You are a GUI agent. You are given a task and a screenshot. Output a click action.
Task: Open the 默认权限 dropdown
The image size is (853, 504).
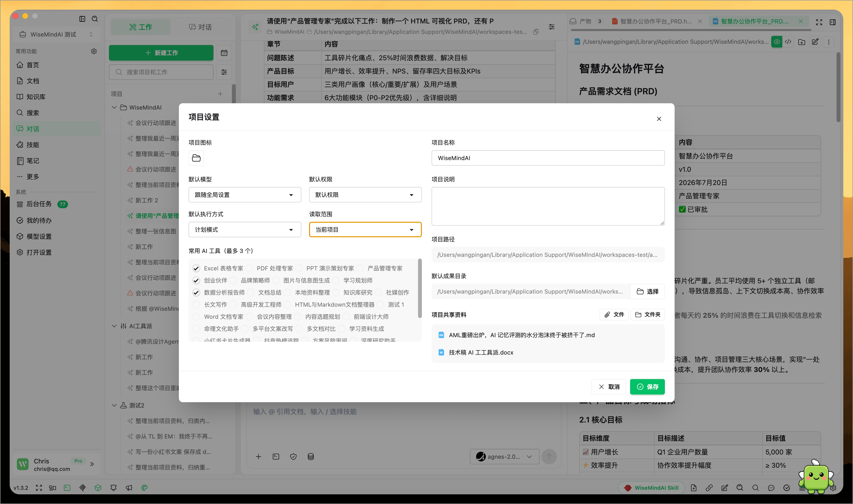coord(365,195)
